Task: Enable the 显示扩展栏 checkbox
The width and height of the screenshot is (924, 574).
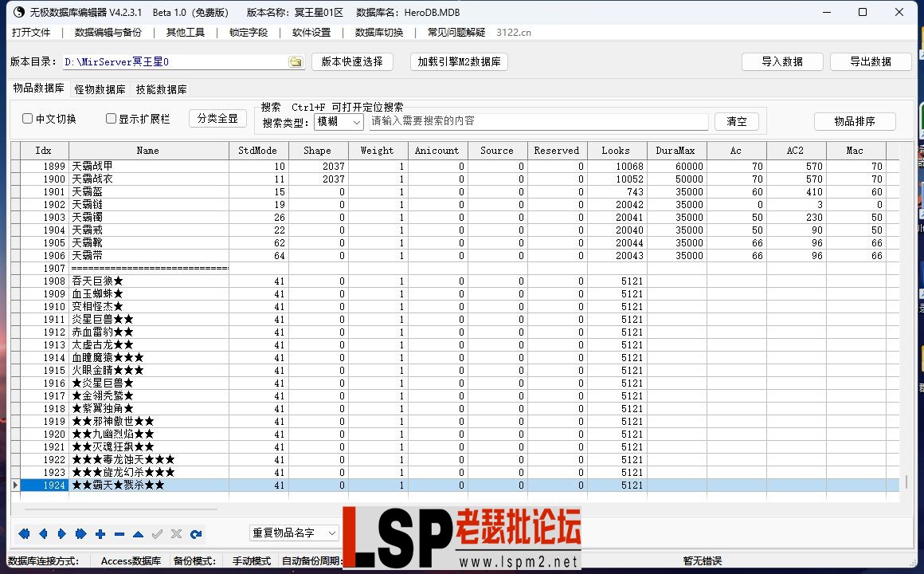Action: [111, 119]
